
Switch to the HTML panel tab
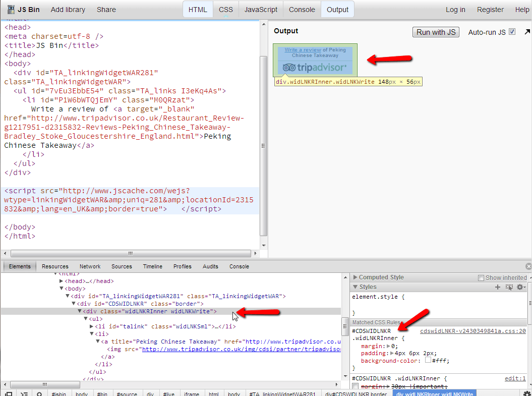(x=198, y=10)
